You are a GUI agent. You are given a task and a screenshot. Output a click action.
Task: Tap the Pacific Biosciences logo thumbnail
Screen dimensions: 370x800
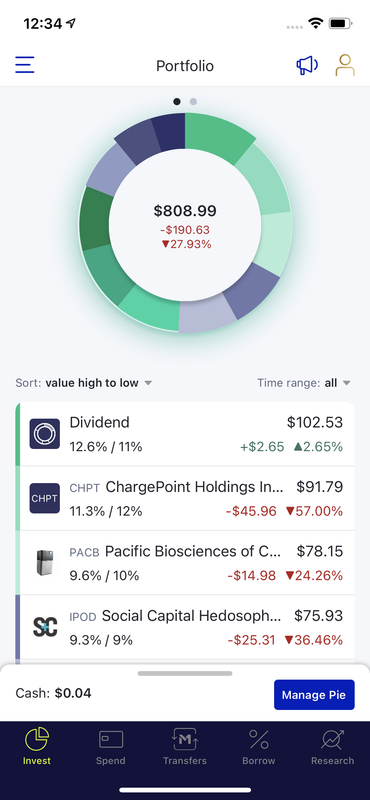click(44, 562)
